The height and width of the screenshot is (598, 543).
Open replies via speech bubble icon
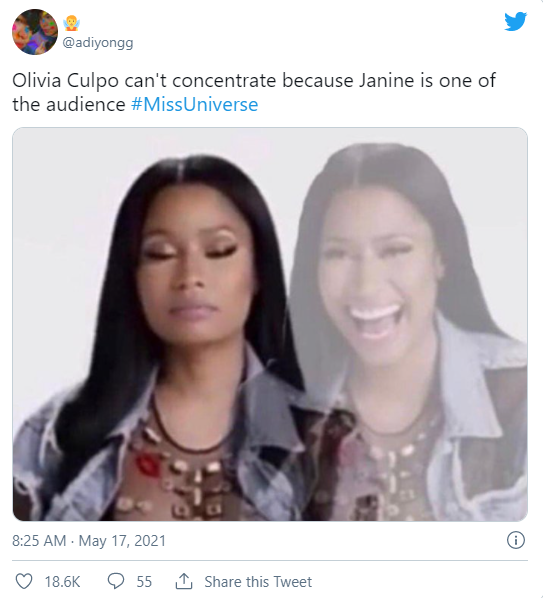click(x=116, y=581)
